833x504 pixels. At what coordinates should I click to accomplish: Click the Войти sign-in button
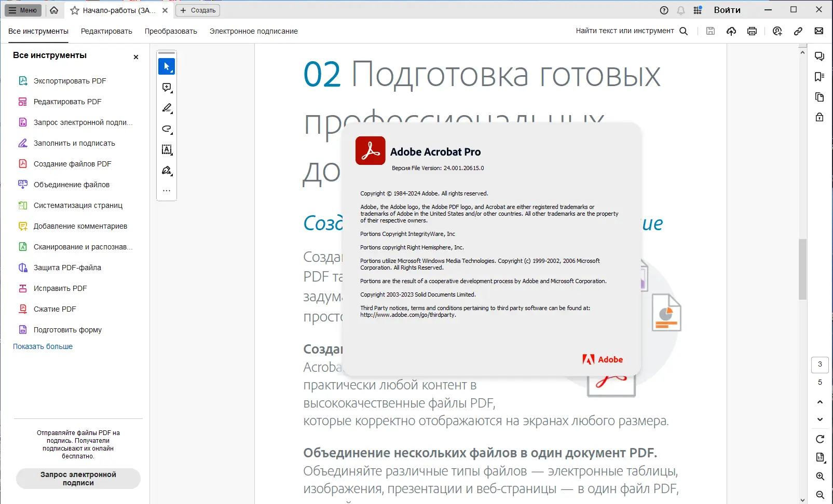[727, 9]
